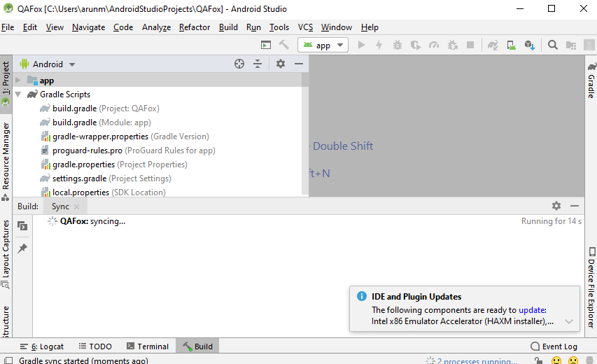The image size is (597, 364).
Task: Toggle the Build tool window button
Action: click(x=197, y=346)
